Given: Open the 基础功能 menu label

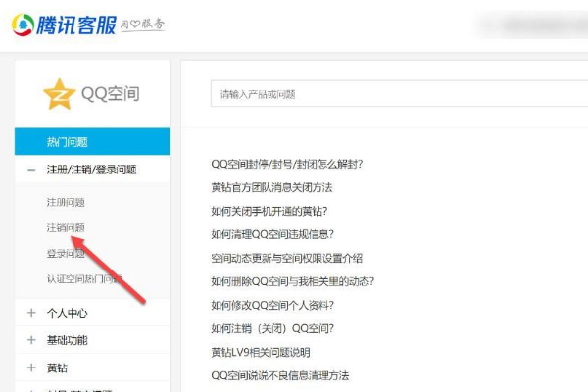Looking at the screenshot, I should [x=67, y=340].
